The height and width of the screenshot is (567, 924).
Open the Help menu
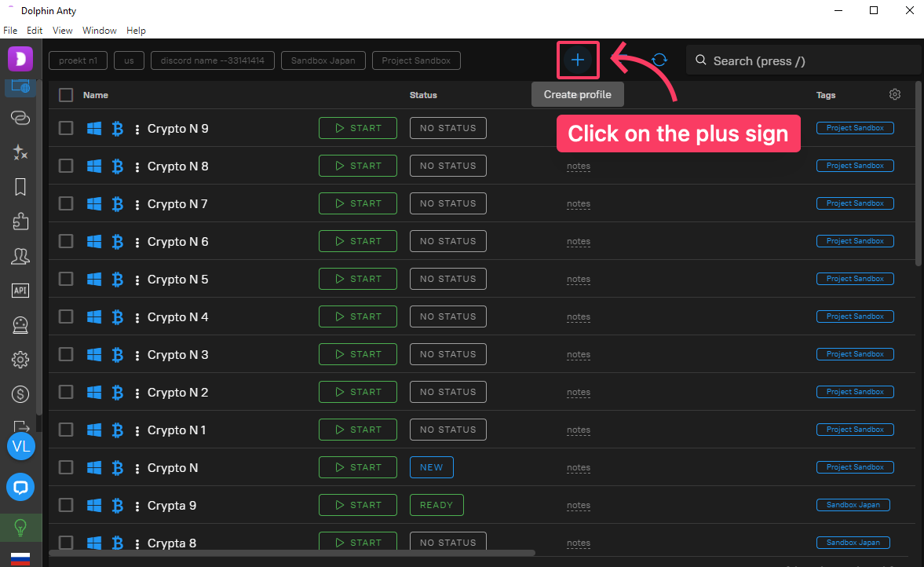tap(136, 31)
